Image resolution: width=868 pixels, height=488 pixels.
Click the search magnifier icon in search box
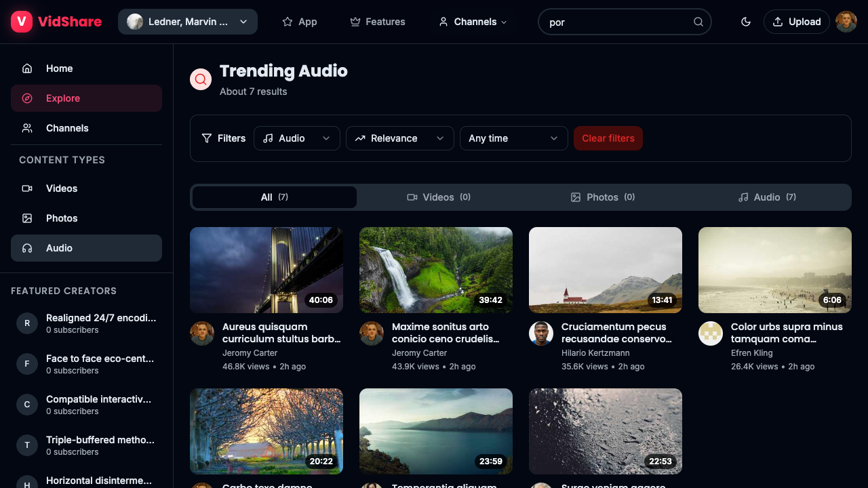coord(698,22)
